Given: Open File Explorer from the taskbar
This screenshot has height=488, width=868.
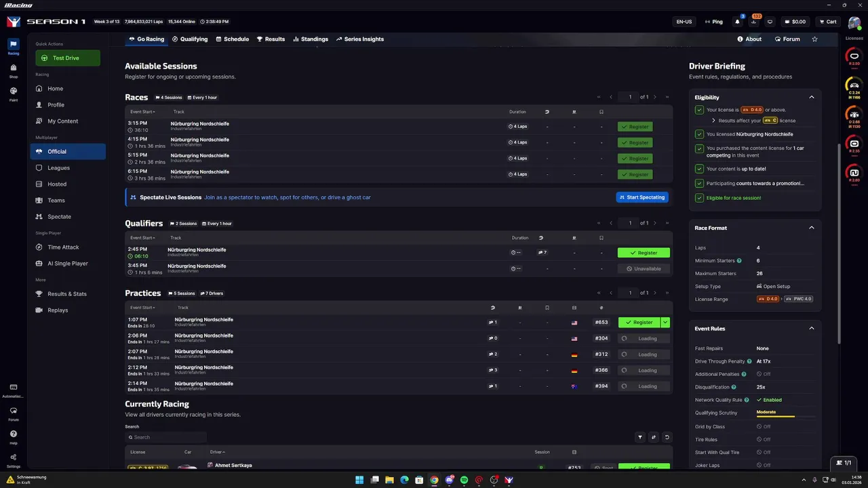Looking at the screenshot, I should (x=389, y=480).
